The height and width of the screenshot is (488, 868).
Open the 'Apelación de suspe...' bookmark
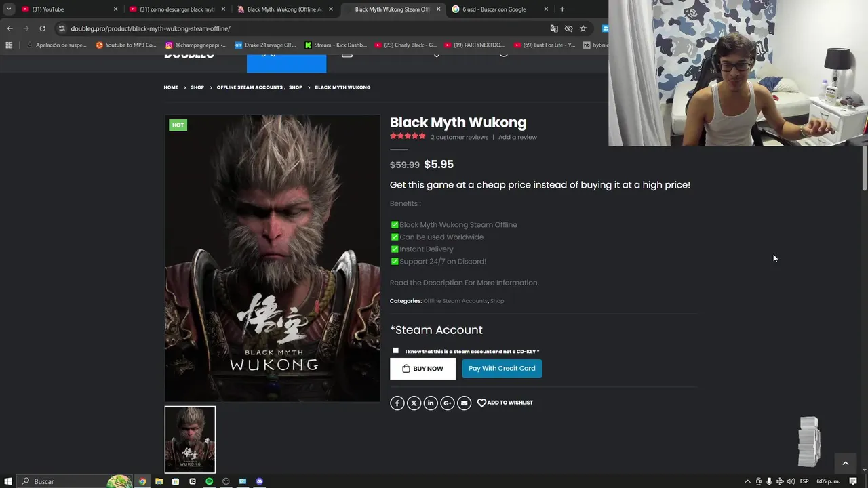(56, 45)
